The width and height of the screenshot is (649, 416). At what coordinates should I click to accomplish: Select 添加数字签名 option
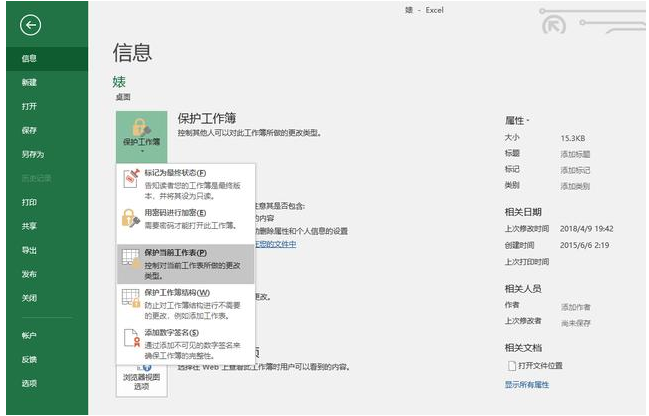(185, 344)
